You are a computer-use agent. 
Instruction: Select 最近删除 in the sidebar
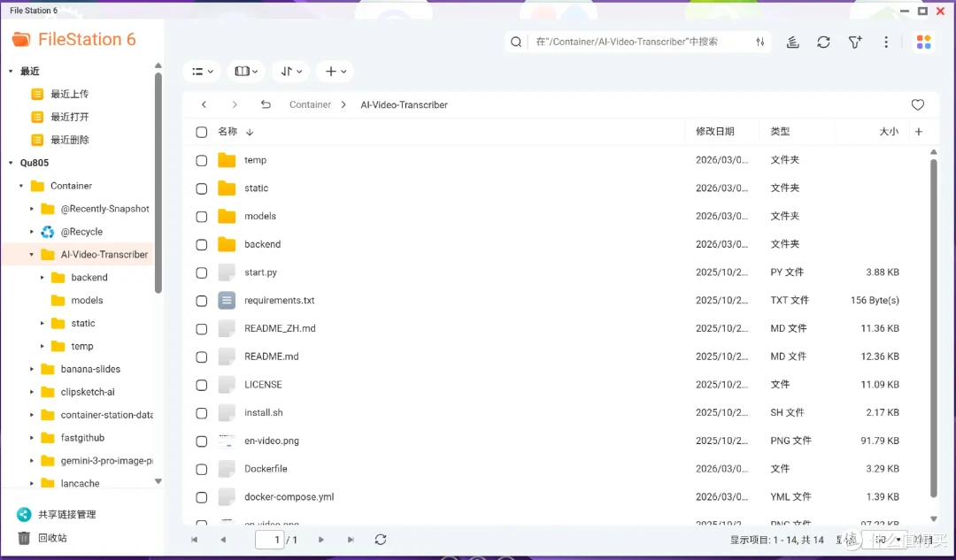point(70,140)
